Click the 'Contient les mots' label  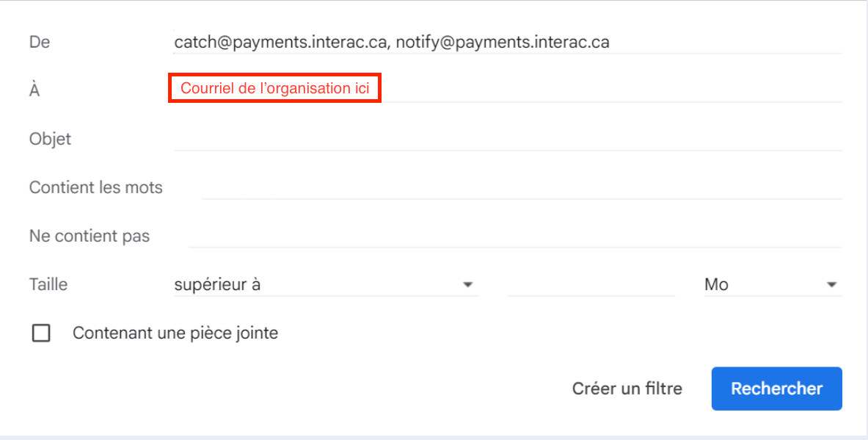tap(95, 187)
